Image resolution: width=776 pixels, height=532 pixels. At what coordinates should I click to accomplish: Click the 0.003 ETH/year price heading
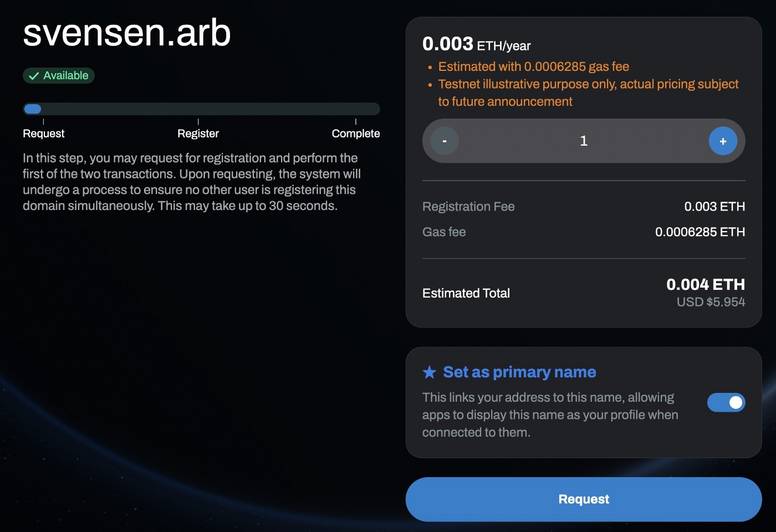[477, 44]
